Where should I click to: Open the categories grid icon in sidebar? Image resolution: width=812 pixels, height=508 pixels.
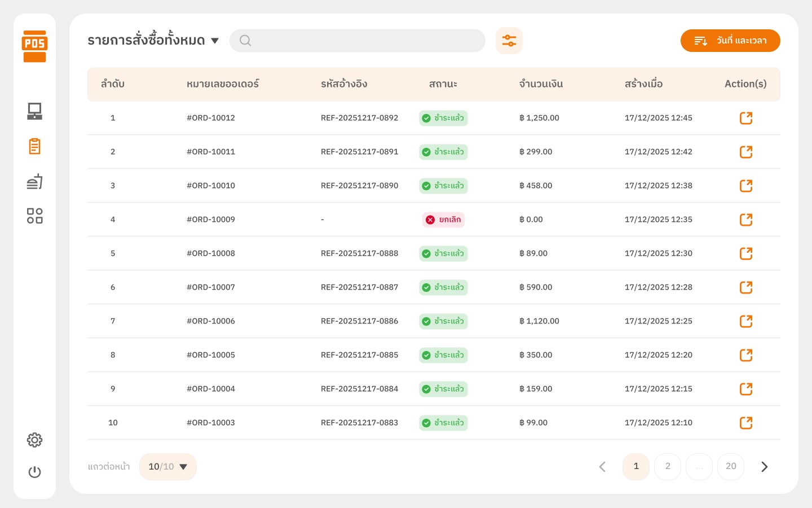point(34,216)
